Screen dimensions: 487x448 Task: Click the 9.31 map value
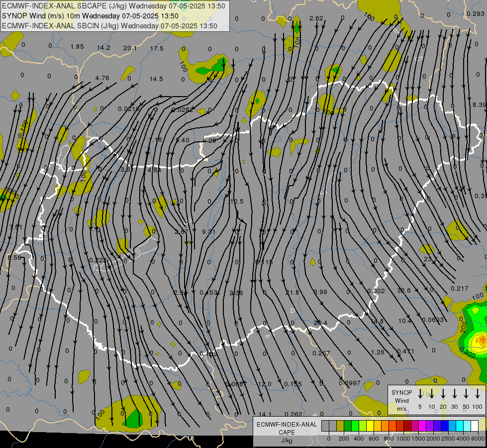[208, 231]
